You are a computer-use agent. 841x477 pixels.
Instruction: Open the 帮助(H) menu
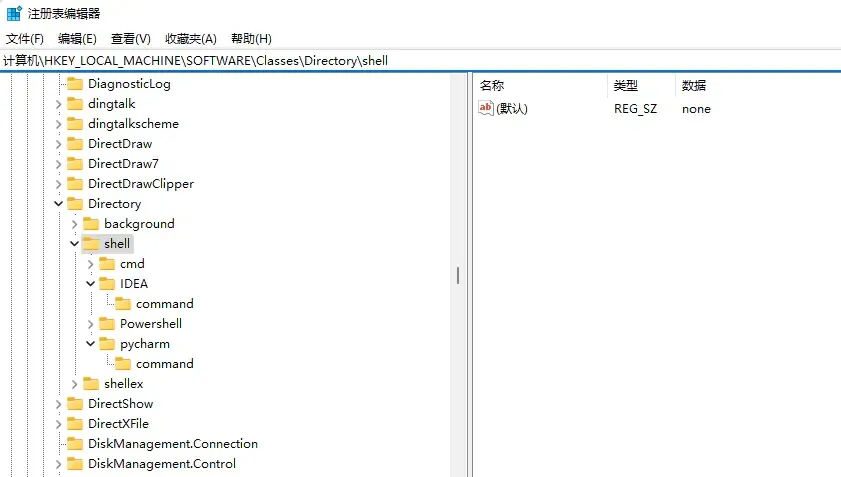[252, 39]
